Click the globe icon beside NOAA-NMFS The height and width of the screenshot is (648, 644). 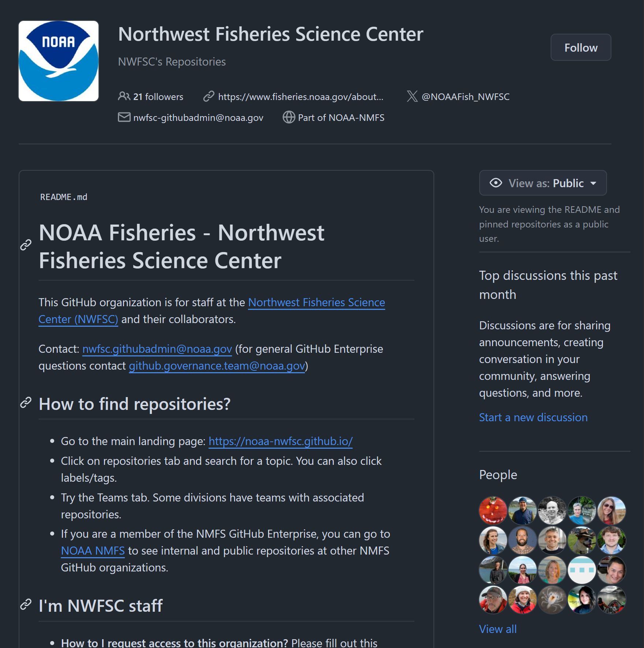coord(289,117)
